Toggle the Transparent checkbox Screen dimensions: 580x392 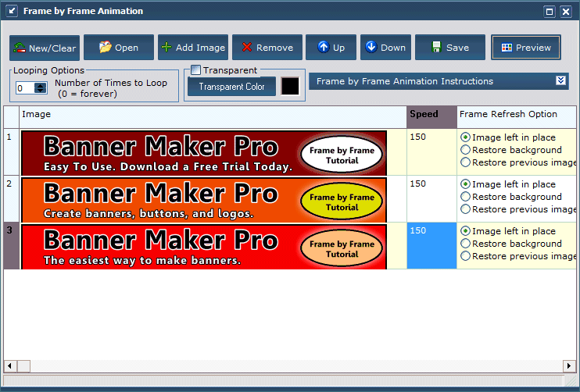coord(195,69)
